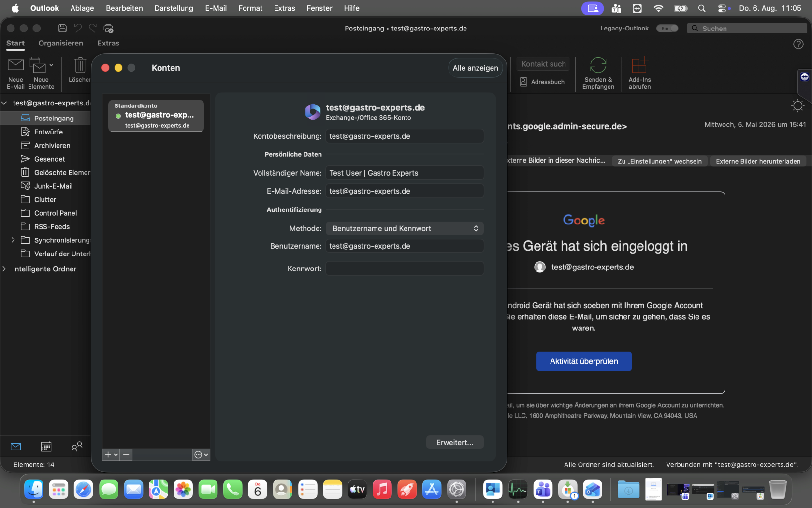Screen dimensions: 812x508
Task: Expand the Synchronisierung folder
Action: pyautogui.click(x=13, y=240)
